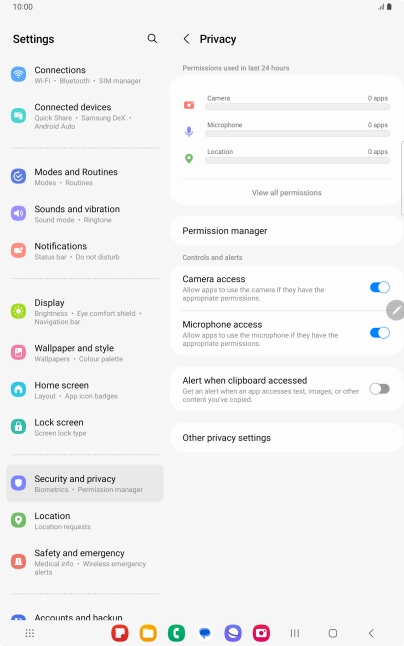Image resolution: width=404 pixels, height=646 pixels.
Task: Select Lock screen in the settings list
Action: tap(85, 427)
